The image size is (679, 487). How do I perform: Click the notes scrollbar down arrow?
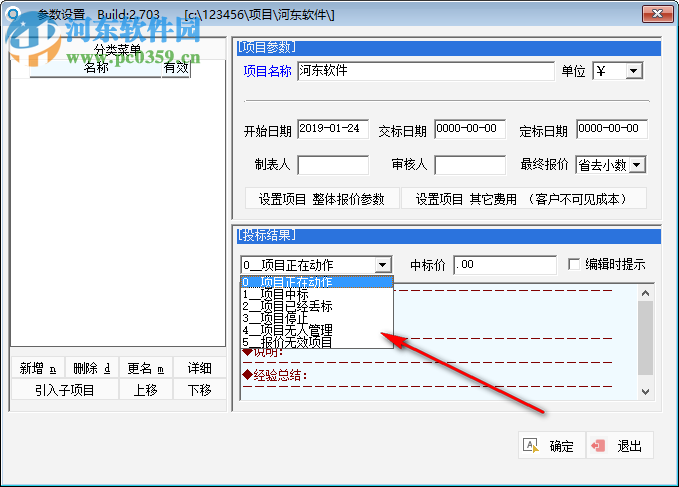tap(645, 392)
